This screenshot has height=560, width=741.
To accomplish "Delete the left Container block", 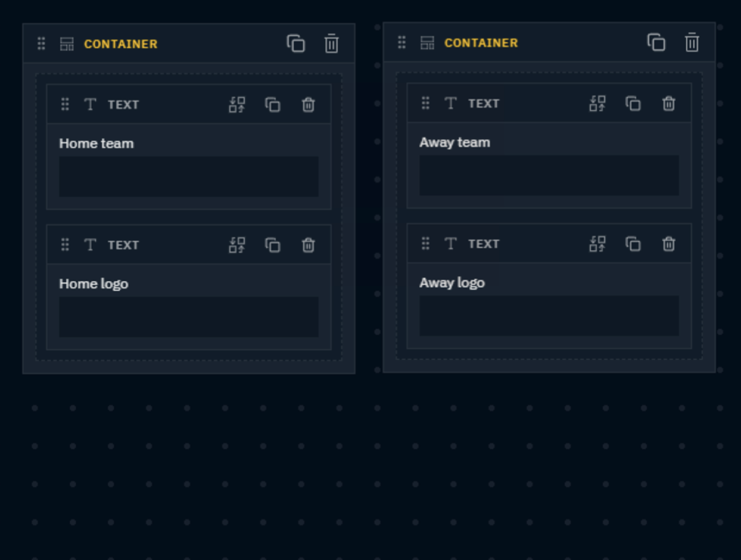I will [332, 43].
